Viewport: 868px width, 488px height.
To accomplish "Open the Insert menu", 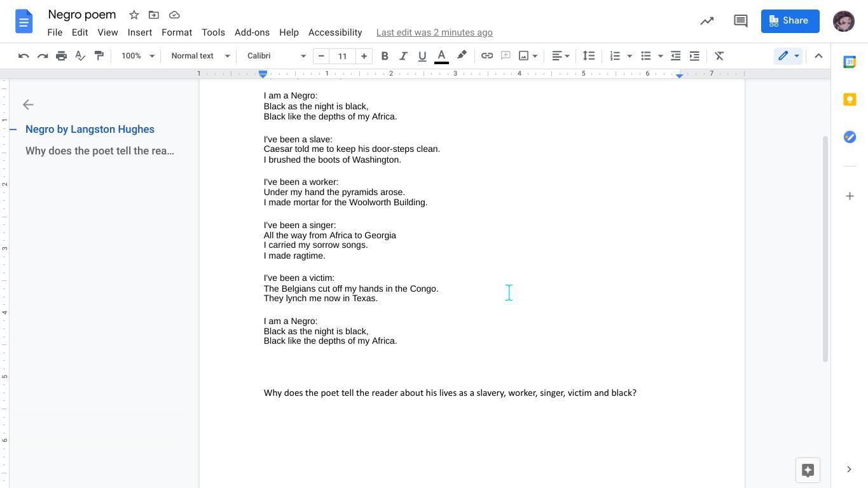I will [139, 32].
